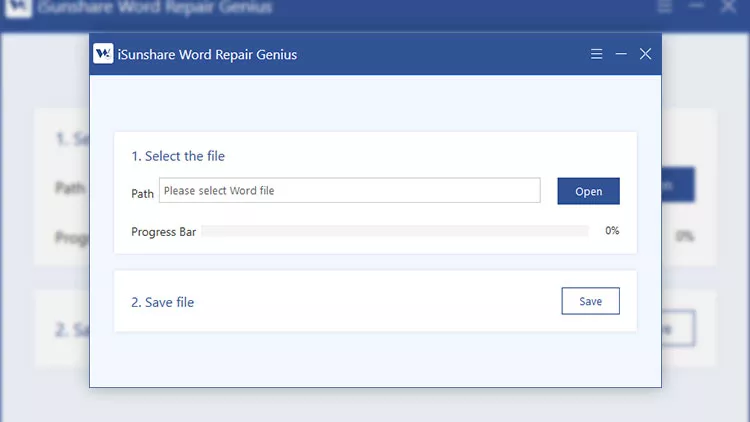This screenshot has width=750, height=422.
Task: Click the Save button
Action: click(590, 301)
